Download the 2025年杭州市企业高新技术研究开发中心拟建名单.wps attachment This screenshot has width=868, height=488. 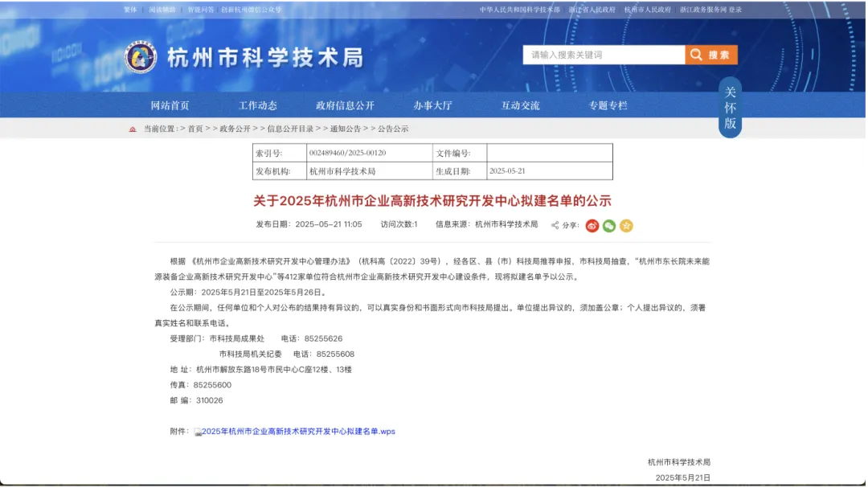pos(298,432)
